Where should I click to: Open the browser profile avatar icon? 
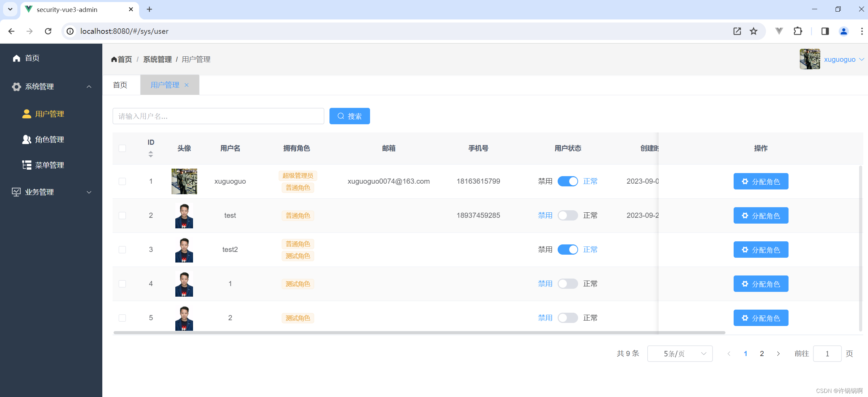coord(844,31)
